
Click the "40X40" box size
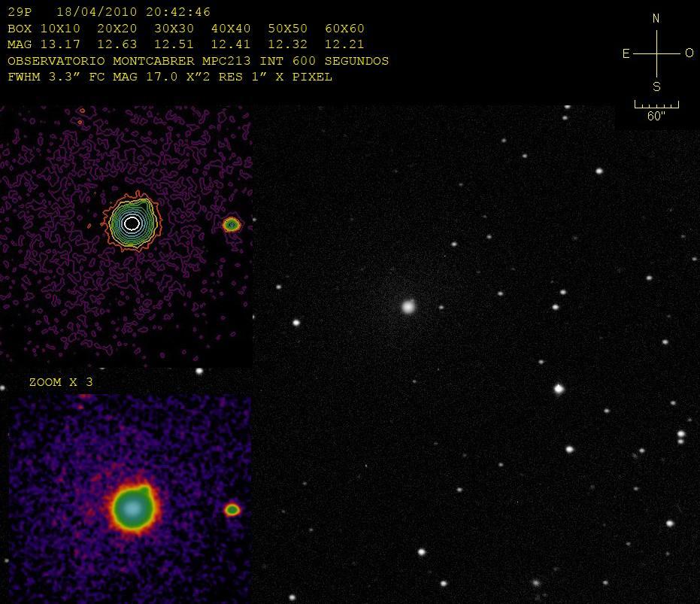click(x=231, y=29)
